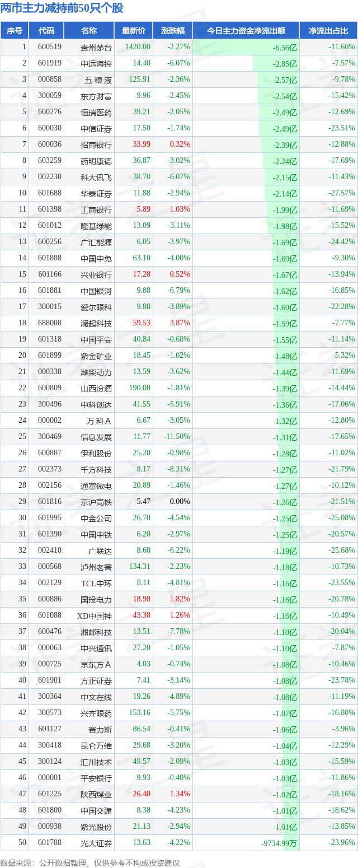
Task: Click red price 18.98 for 国投电力
Action: point(142,599)
